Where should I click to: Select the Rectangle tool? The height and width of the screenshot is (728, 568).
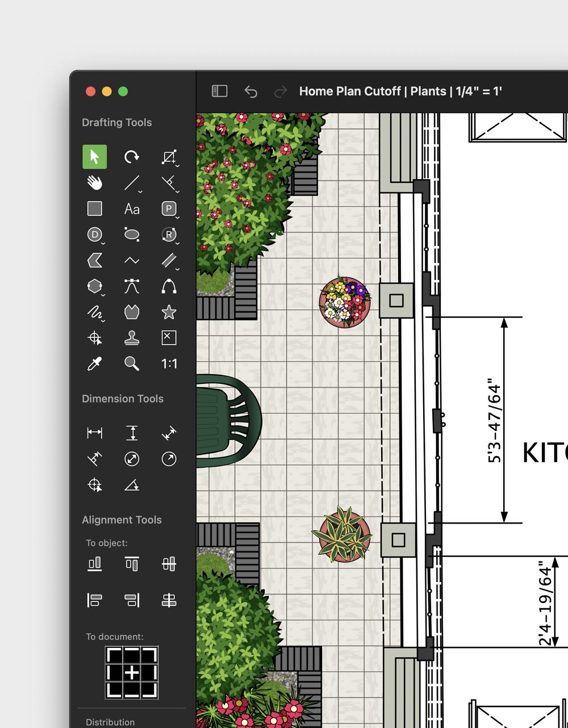(95, 208)
